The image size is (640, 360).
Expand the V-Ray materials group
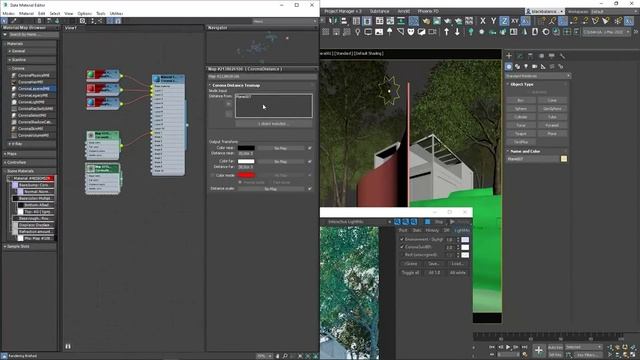(x=10, y=144)
